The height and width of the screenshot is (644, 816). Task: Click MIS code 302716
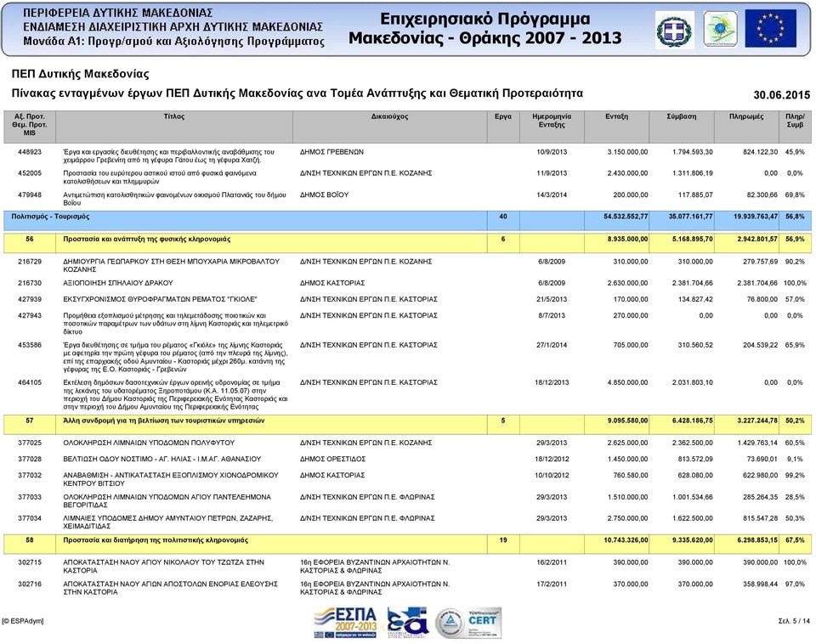30,585
